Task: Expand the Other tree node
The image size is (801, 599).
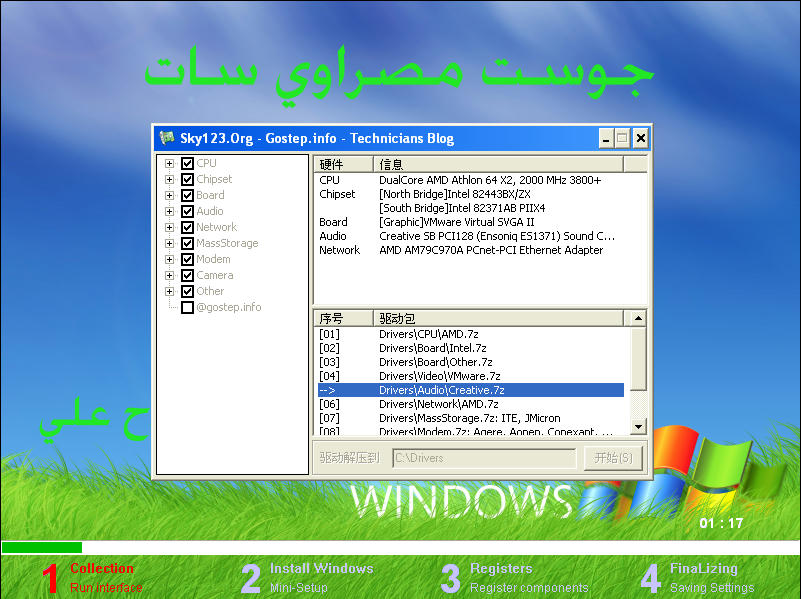Action: 169,292
